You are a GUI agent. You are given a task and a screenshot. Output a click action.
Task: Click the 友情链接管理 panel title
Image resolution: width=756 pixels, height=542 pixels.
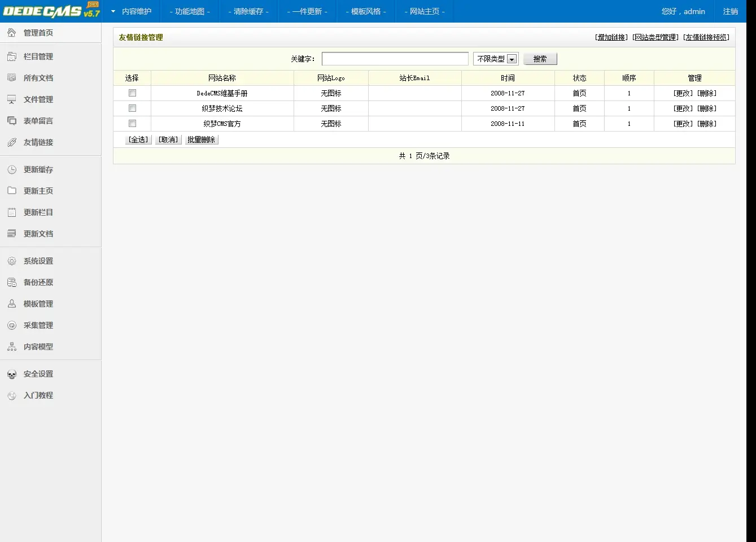tap(141, 37)
